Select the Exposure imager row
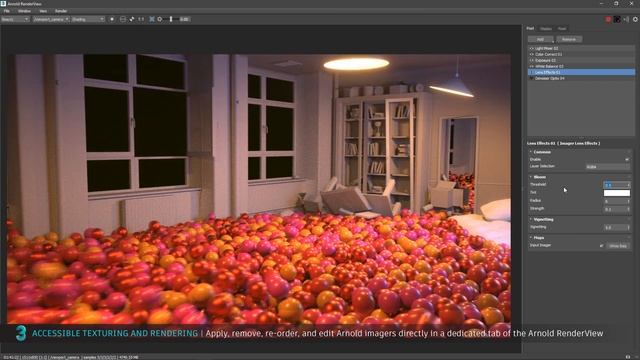Image resolution: width=640 pixels, height=360 pixels. point(581,60)
